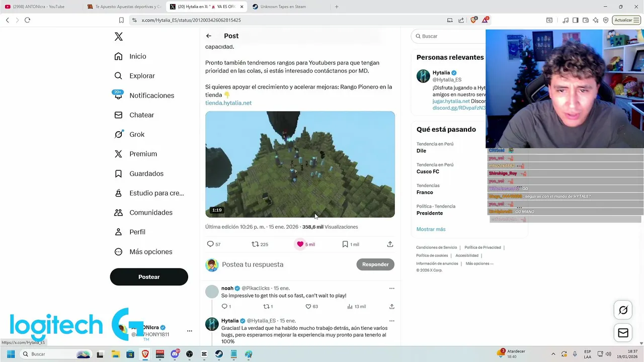The width and height of the screenshot is (644, 362).
Task: Reload the page
Action: [27, 20]
